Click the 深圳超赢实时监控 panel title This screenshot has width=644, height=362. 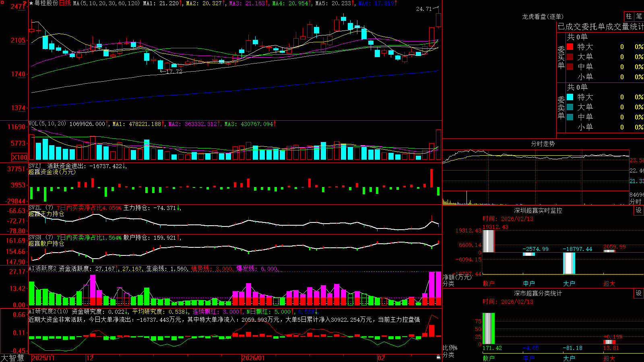coord(538,210)
